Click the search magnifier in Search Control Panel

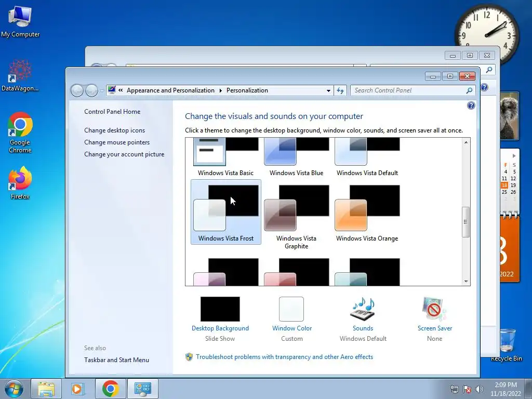tap(469, 90)
